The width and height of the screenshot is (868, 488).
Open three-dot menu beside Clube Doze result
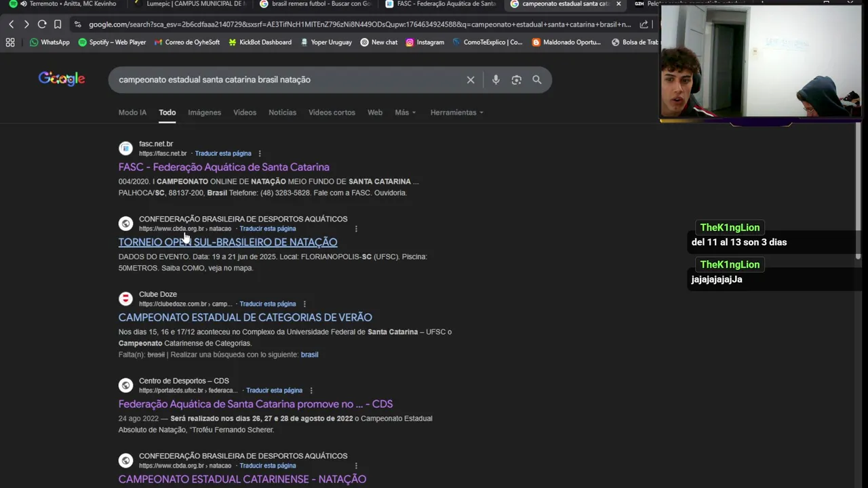coord(304,304)
